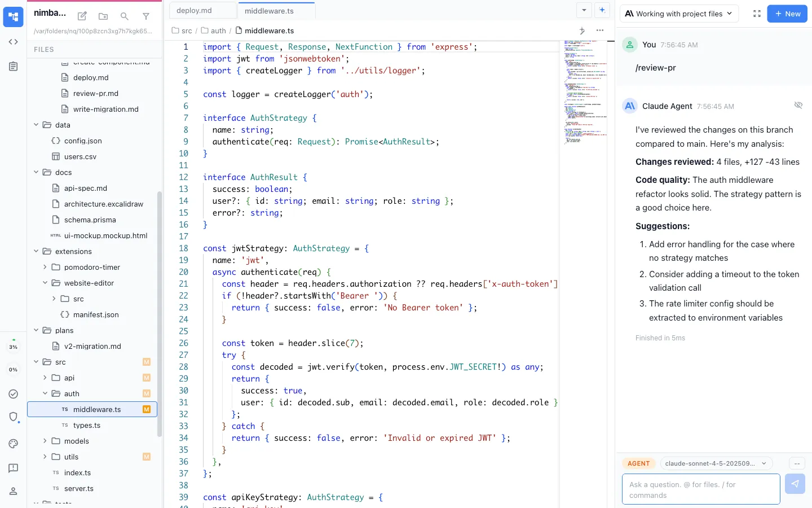The height and width of the screenshot is (508, 812).
Task: Open the palette theme icon in sidebar
Action: tap(14, 444)
